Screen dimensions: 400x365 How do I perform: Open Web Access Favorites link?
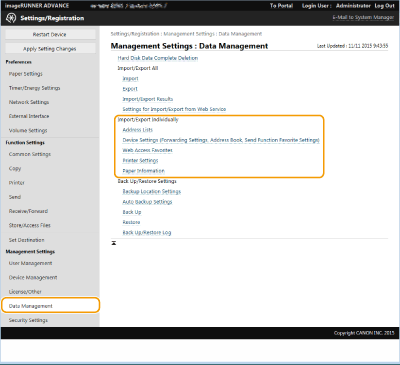click(x=147, y=150)
